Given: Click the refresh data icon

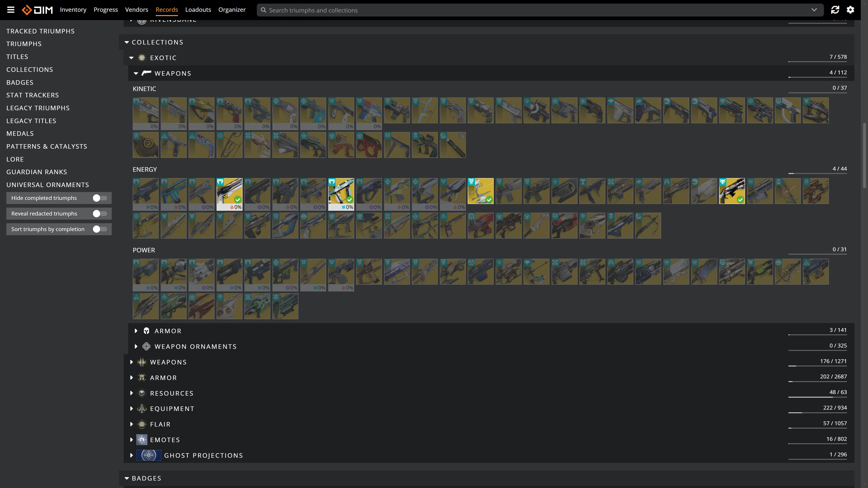Looking at the screenshot, I should tap(835, 10).
